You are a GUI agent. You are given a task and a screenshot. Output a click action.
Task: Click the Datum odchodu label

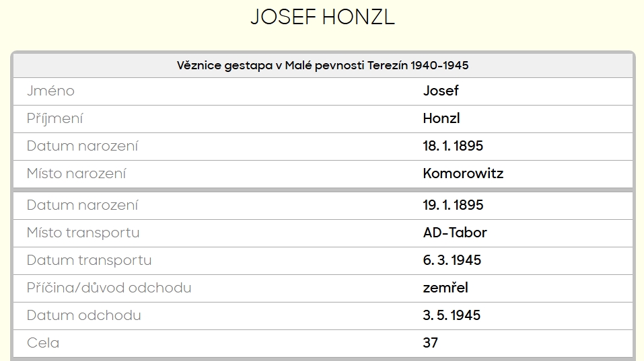coord(84,315)
